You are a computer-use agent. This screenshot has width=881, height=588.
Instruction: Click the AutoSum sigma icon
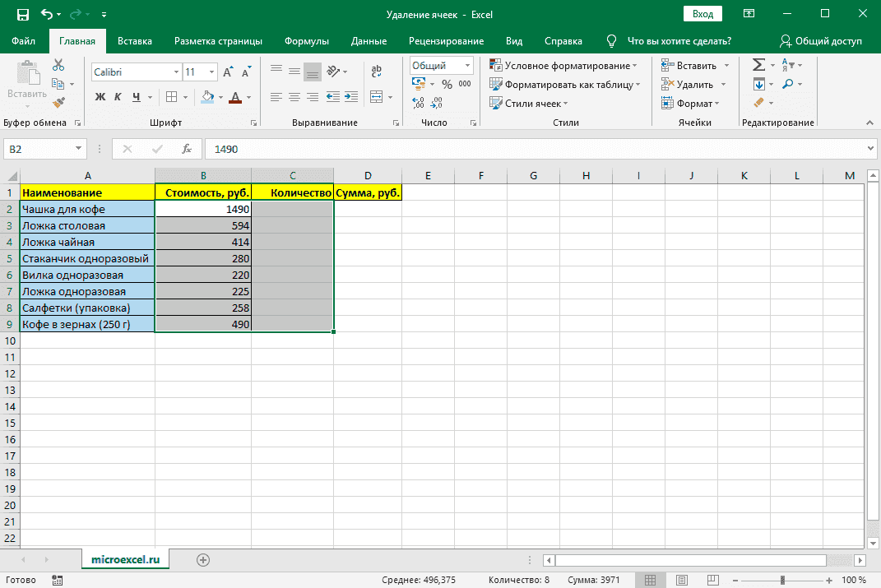click(758, 65)
